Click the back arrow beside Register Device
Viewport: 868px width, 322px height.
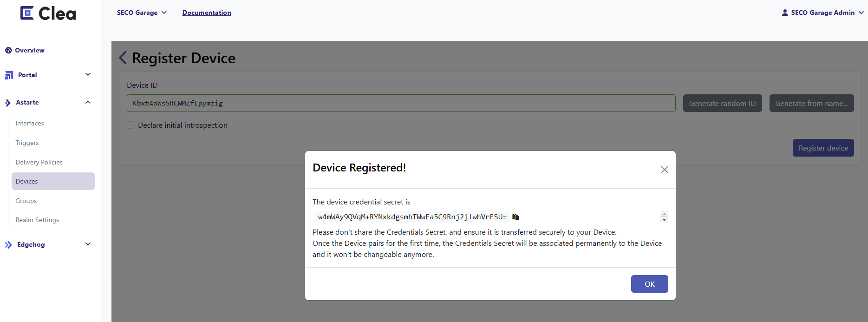tap(123, 58)
